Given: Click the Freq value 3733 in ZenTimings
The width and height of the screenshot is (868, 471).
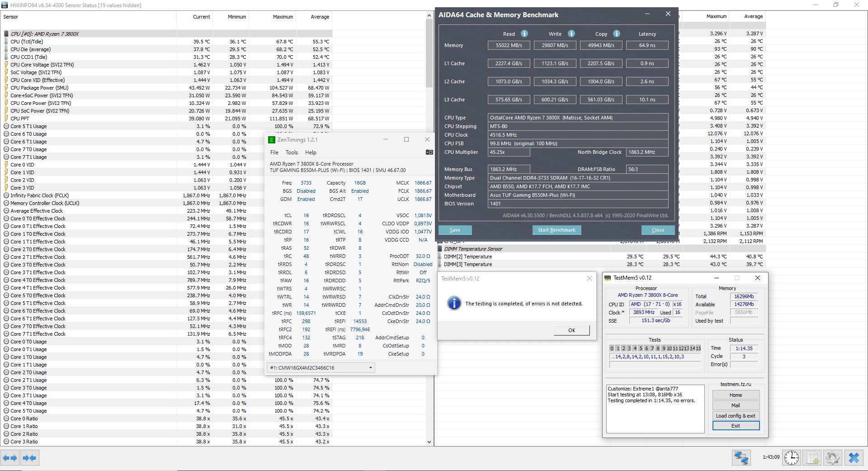Looking at the screenshot, I should pos(306,183).
